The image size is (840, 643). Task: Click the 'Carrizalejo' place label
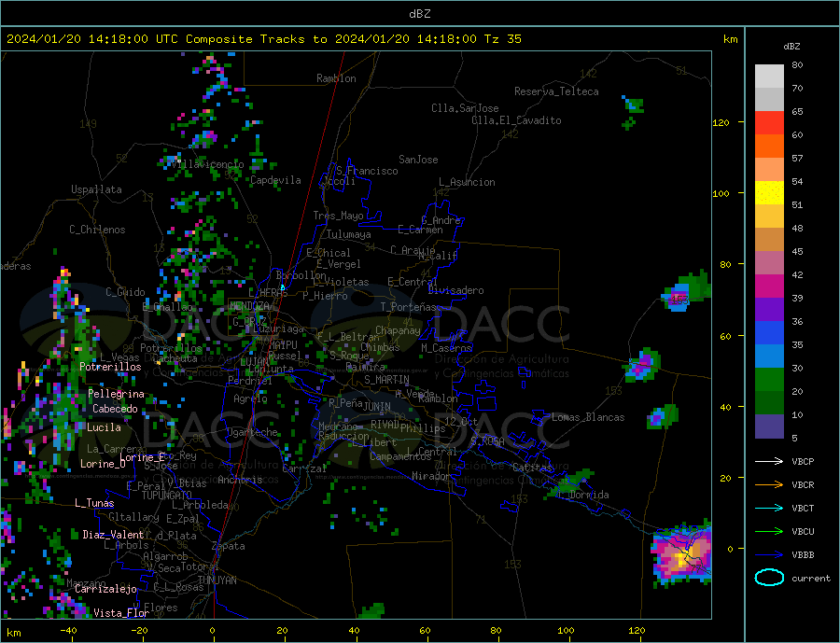click(x=105, y=590)
